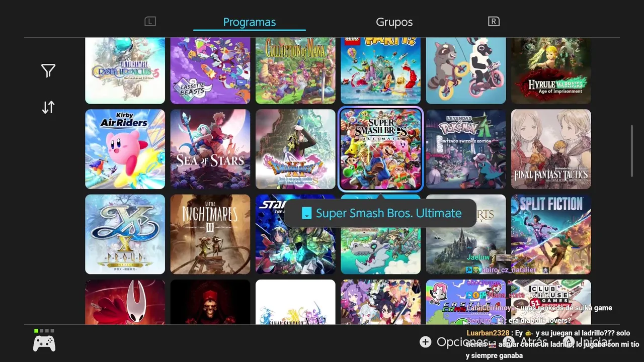Click the game card icon in the tooltip
Screen dimensions: 644x362
(306, 214)
